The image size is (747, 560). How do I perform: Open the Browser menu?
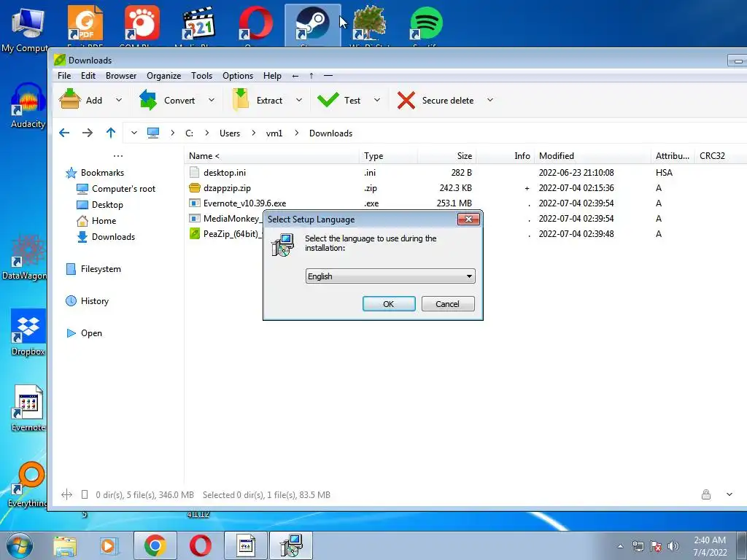tap(121, 76)
